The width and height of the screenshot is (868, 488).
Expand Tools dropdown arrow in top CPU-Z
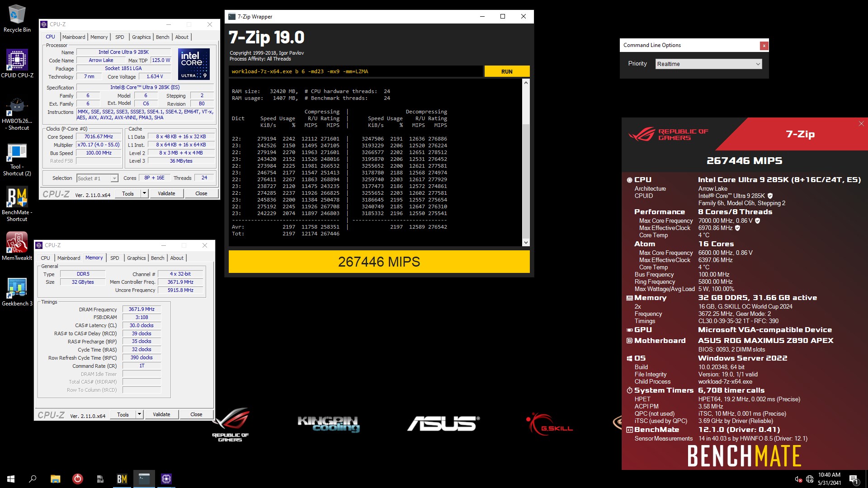tap(144, 193)
